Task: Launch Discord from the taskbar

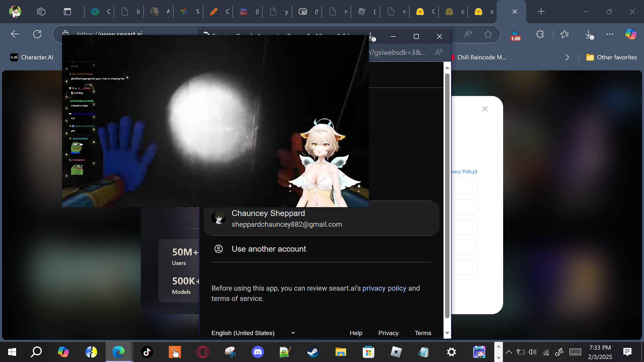Action: coord(258,352)
